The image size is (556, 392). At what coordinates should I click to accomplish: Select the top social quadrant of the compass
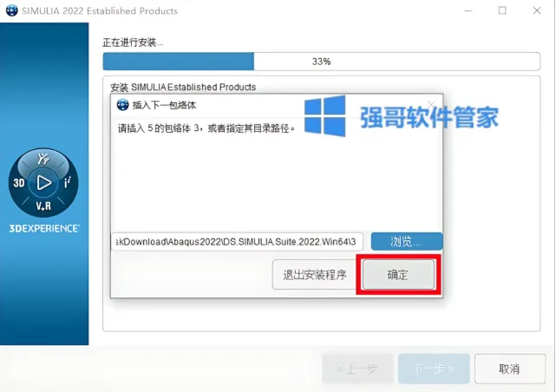point(43,160)
